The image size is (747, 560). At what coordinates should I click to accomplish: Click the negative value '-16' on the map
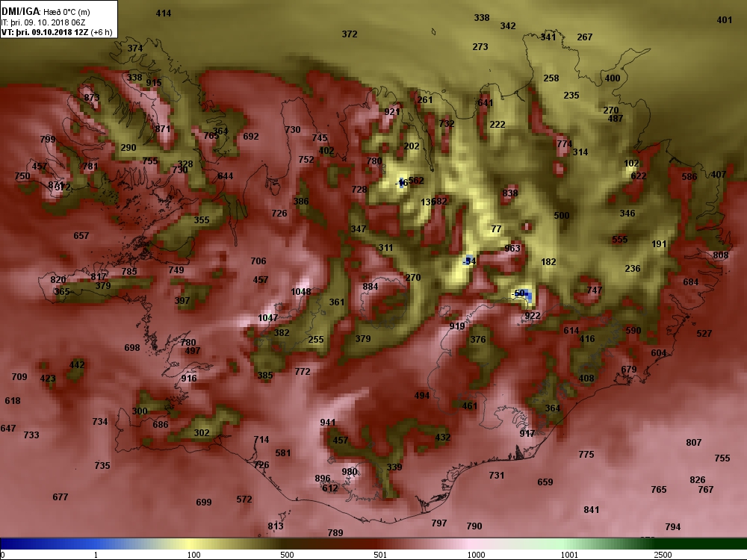coord(402,182)
